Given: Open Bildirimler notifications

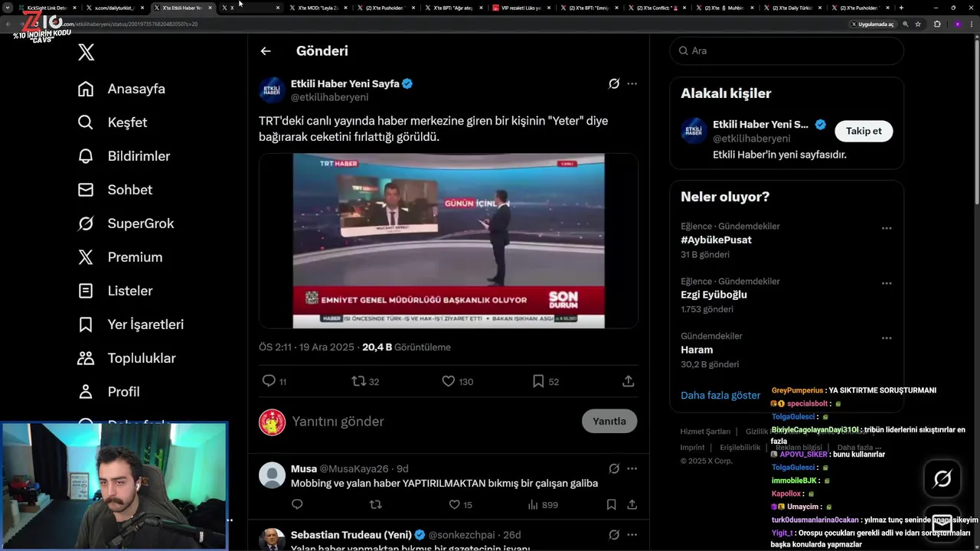Looking at the screenshot, I should (124, 156).
